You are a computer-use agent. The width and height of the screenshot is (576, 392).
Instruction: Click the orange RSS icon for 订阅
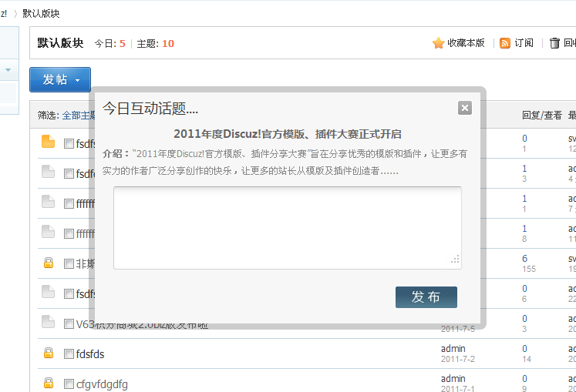pyautogui.click(x=505, y=43)
